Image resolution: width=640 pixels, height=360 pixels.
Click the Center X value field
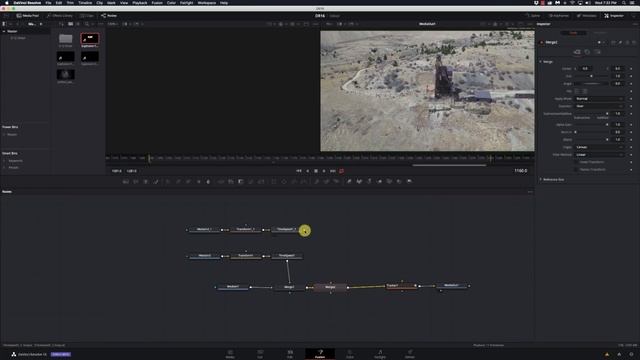click(x=586, y=69)
